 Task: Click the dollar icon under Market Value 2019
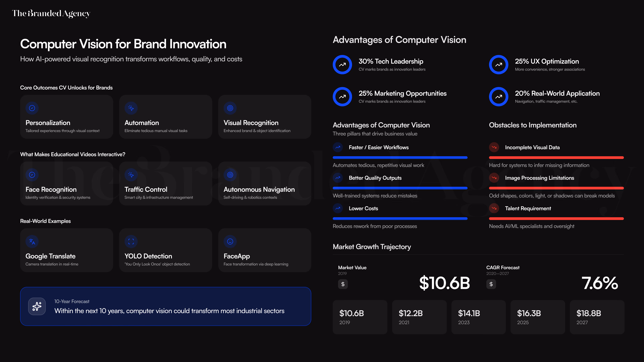(x=343, y=284)
